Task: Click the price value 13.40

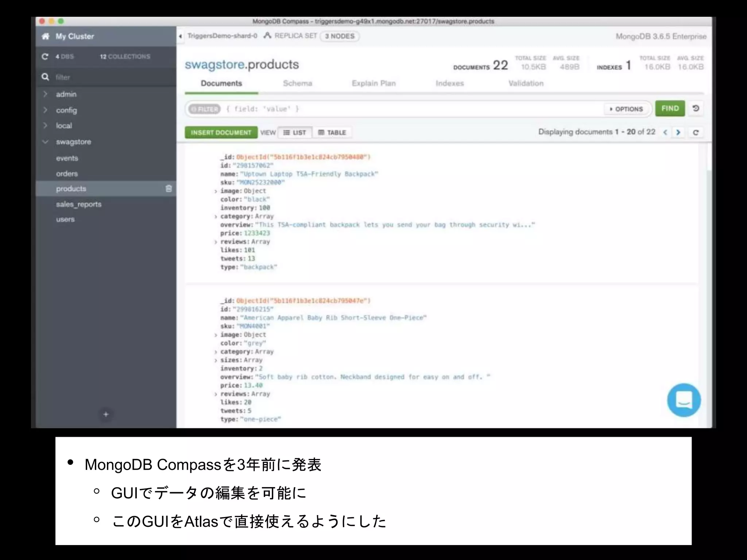Action: coord(253,385)
